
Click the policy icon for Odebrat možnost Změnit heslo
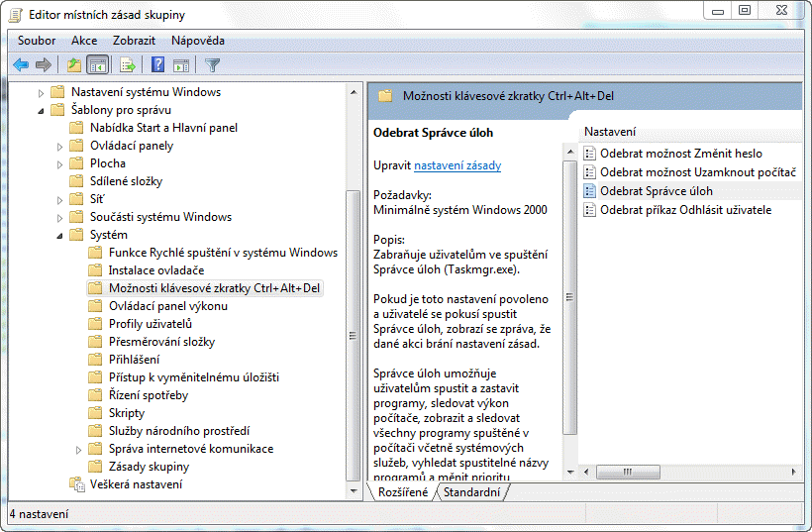coord(589,154)
